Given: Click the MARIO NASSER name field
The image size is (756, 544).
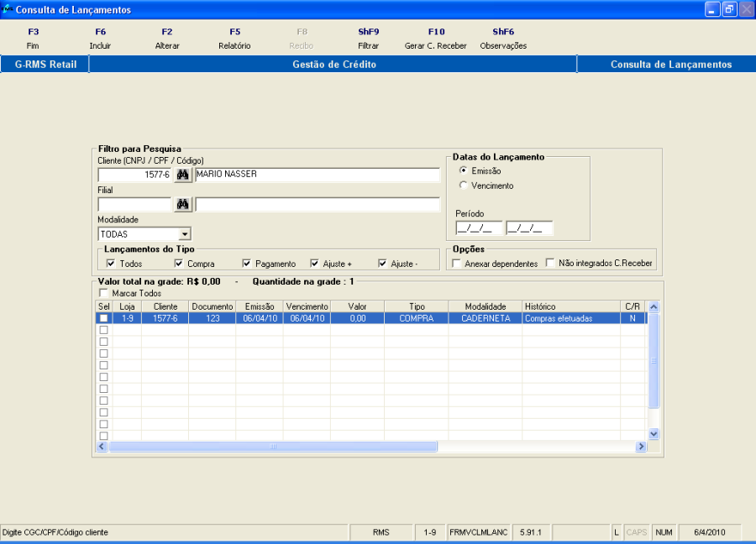Looking at the screenshot, I should [318, 175].
